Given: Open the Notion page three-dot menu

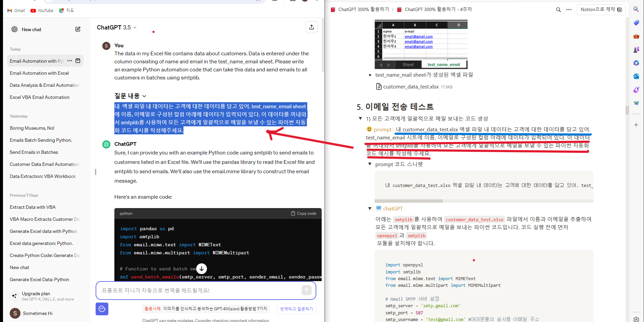Looking at the screenshot, I should pyautogui.click(x=569, y=9).
